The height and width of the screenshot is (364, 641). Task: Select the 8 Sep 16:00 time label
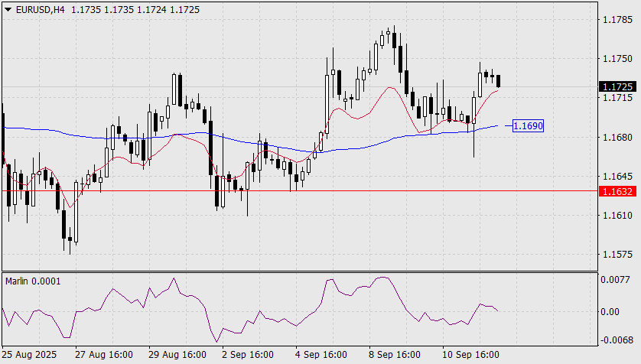[x=394, y=355]
